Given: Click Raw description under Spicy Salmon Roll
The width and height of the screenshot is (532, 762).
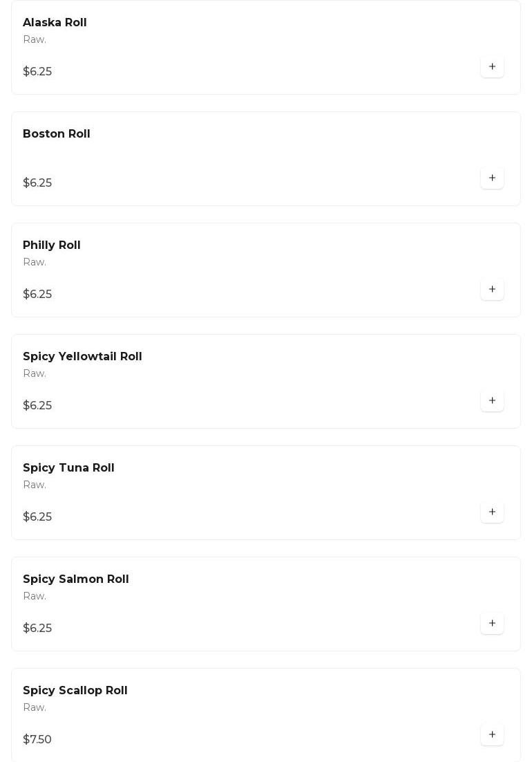Looking at the screenshot, I should (35, 597).
